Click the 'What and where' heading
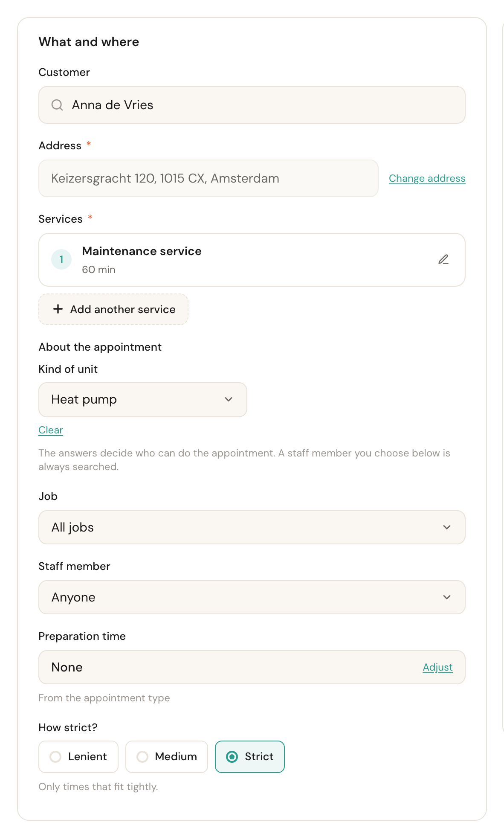This screenshot has width=504, height=837. point(89,42)
